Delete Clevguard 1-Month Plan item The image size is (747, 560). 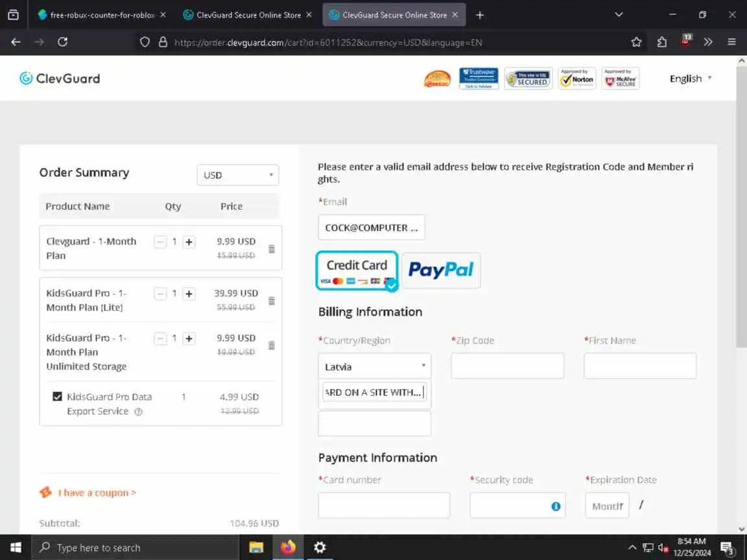272,249
